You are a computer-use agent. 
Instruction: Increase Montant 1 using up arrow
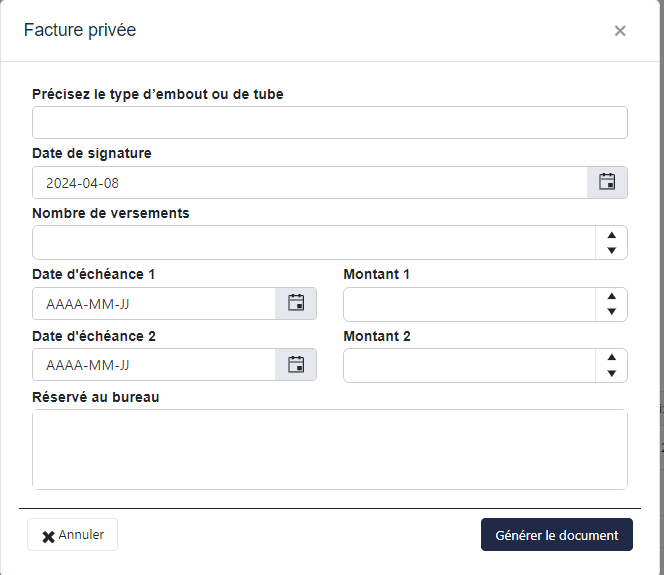[611, 296]
